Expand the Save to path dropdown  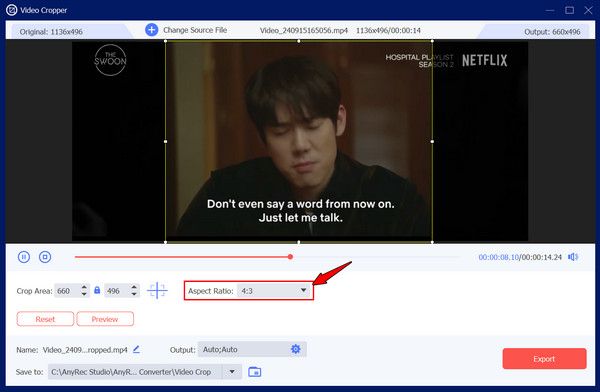click(x=232, y=372)
